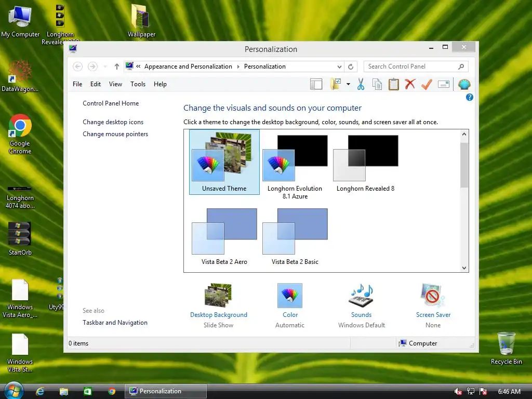Click the Copy toolbar icon

[377, 84]
